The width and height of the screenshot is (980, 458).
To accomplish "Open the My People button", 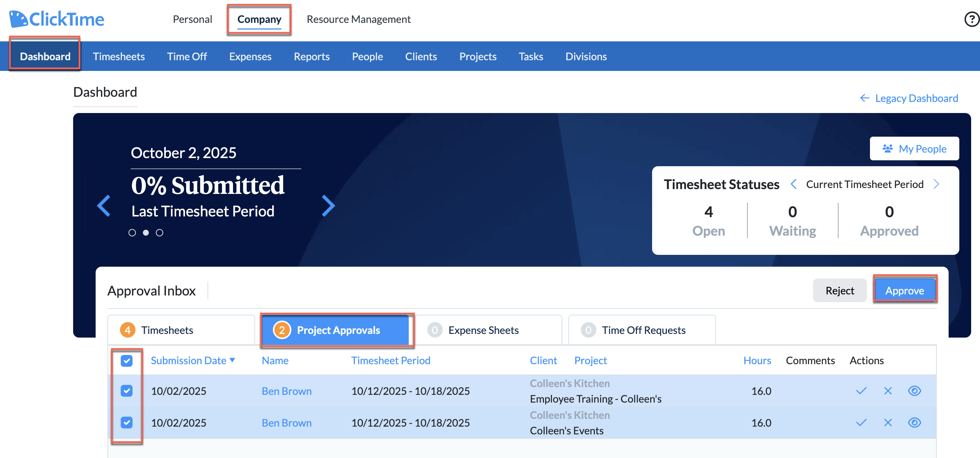I will coord(914,148).
